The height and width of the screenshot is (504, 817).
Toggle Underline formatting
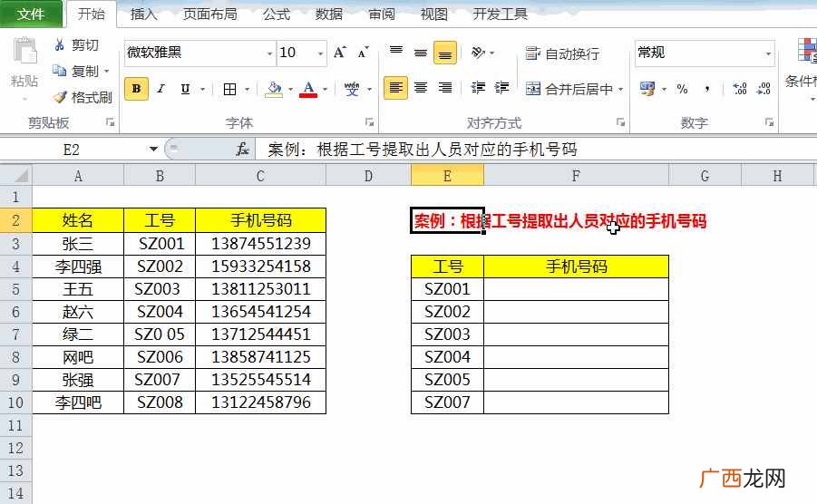point(185,89)
